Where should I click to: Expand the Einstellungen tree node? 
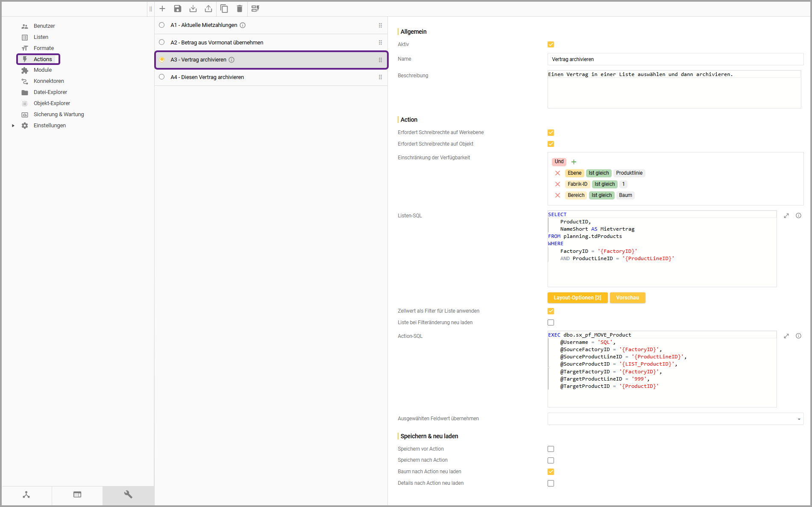click(13, 126)
